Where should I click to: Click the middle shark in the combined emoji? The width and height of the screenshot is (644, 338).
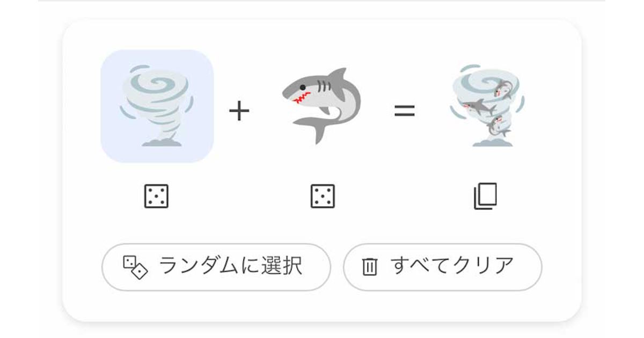tap(479, 107)
